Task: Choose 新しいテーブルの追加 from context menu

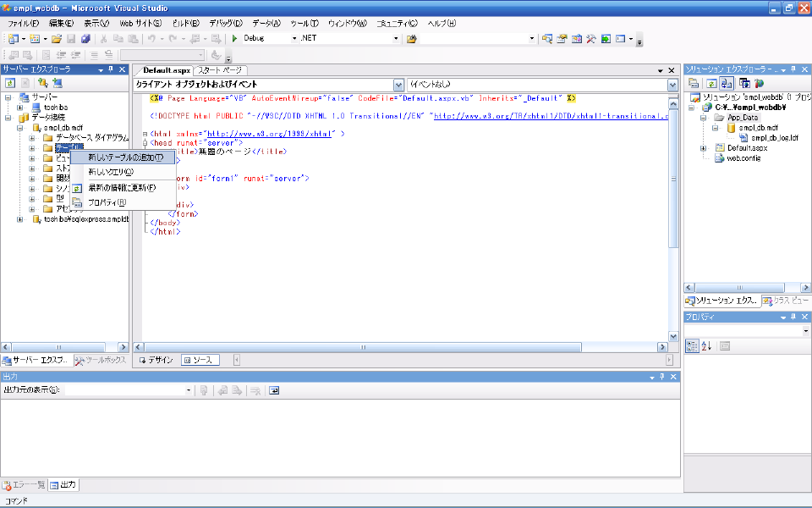Action: (x=123, y=157)
